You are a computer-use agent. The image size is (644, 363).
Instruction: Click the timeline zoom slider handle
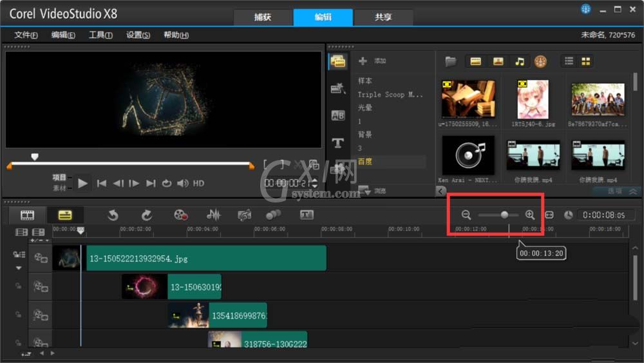(504, 215)
